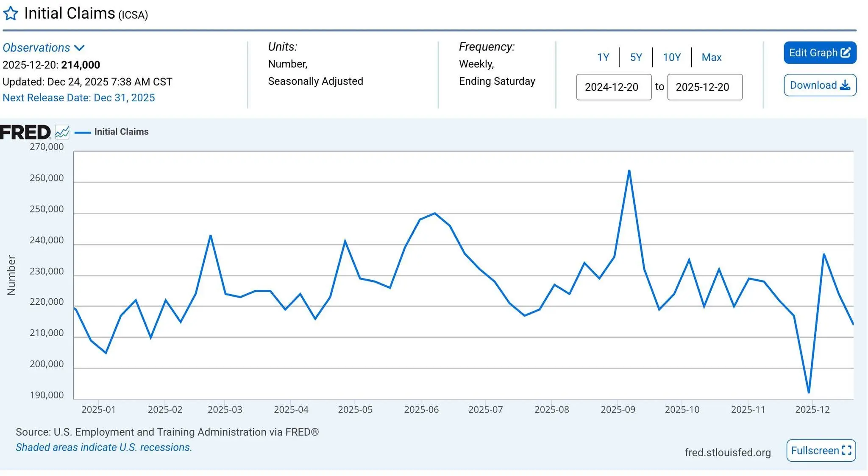Click the FRED logo above the chart

(x=25, y=132)
